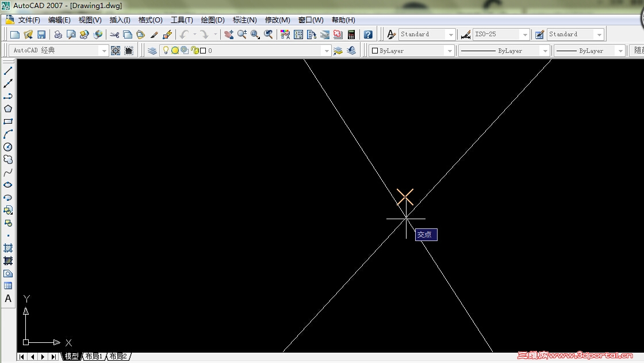Image resolution: width=644 pixels, height=363 pixels.
Task: Click the Zoom Window tool
Action: (x=255, y=35)
